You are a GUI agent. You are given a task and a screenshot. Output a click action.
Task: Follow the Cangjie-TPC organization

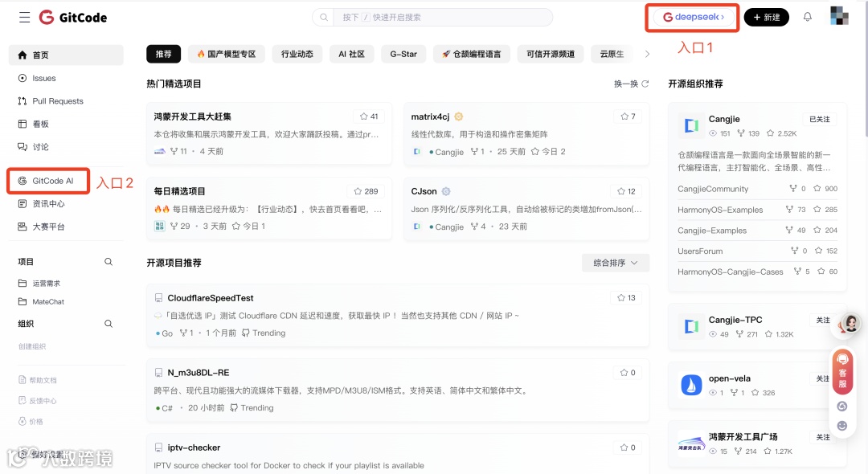[x=823, y=320]
